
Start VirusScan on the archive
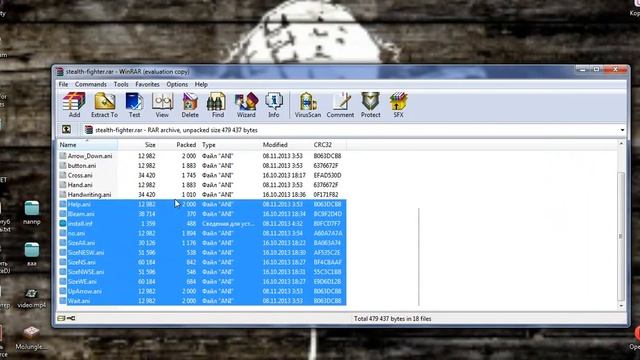[308, 104]
